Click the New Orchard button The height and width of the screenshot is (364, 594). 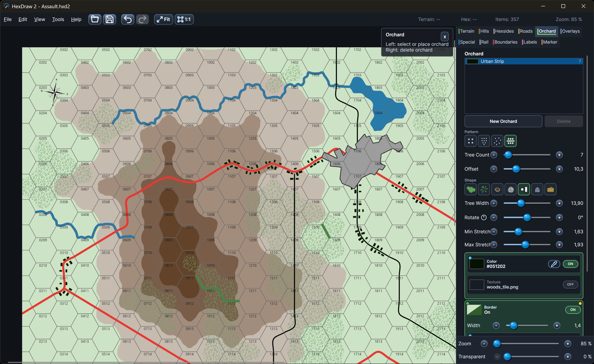tap(503, 121)
